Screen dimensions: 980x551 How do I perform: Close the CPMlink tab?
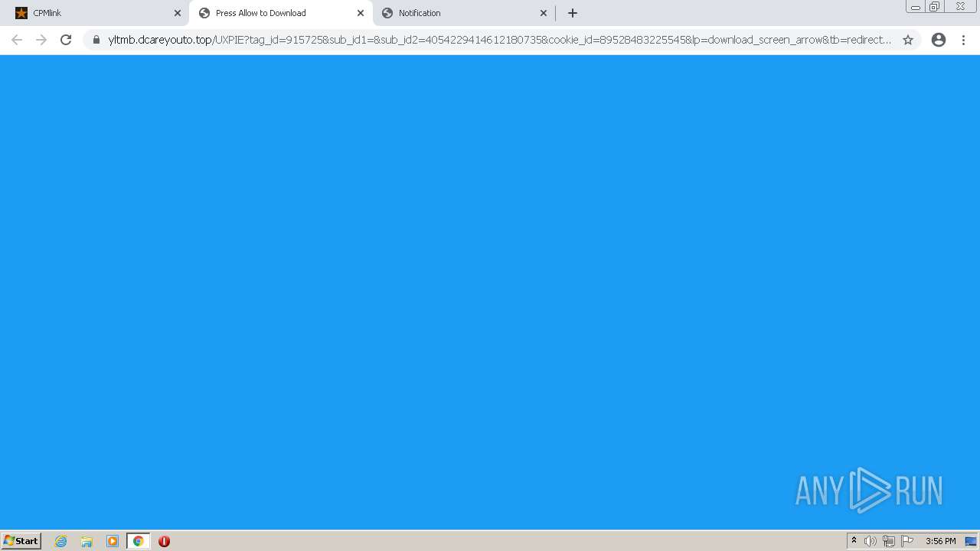click(178, 13)
